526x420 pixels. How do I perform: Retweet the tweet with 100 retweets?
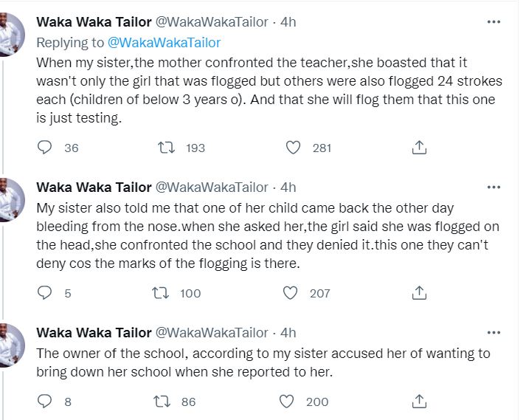[x=160, y=293]
